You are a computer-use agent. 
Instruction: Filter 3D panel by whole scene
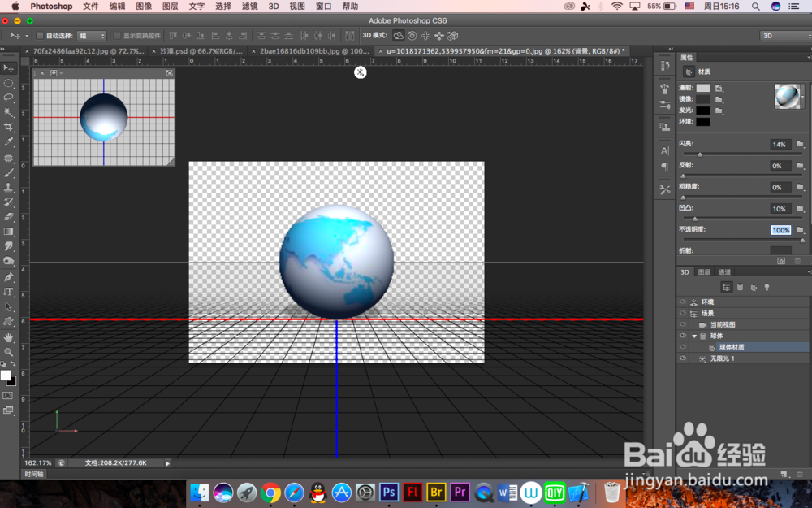tap(726, 288)
